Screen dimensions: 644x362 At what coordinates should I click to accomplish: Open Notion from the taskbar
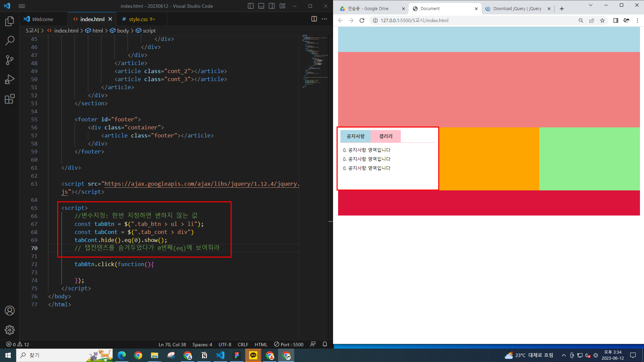[204, 355]
